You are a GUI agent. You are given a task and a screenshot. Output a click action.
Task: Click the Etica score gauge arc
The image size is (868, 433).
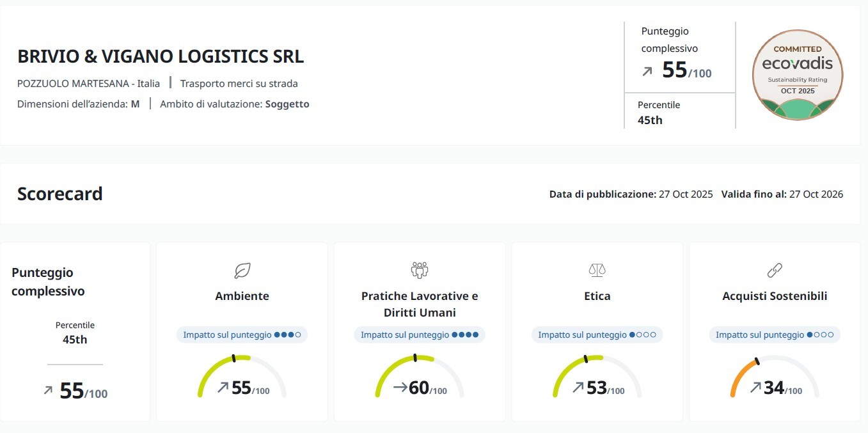(597, 375)
